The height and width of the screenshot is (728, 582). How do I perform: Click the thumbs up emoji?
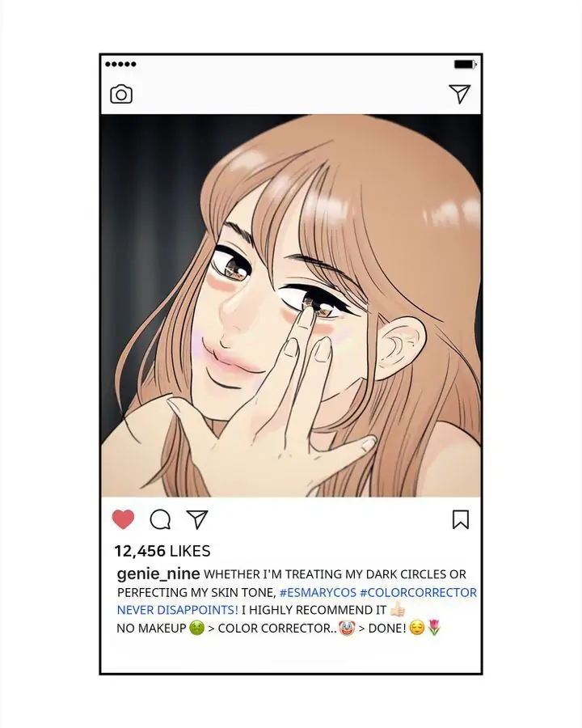[x=397, y=608]
